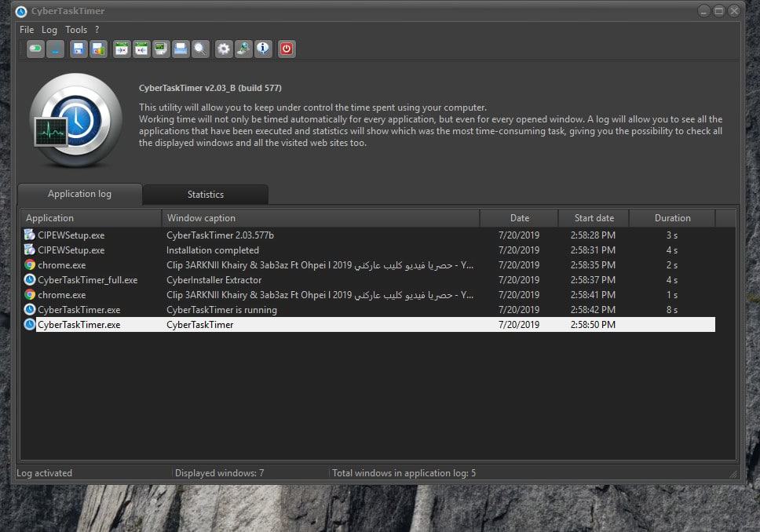Screen dimensions: 760x532
Task: Toggle the log activation switch in toolbar
Action: pyautogui.click(x=35, y=49)
